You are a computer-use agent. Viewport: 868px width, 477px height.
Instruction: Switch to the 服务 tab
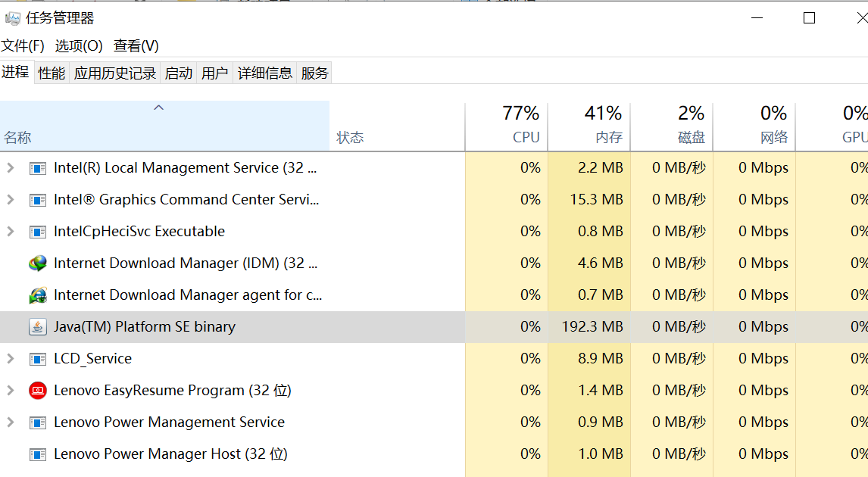[x=314, y=73]
